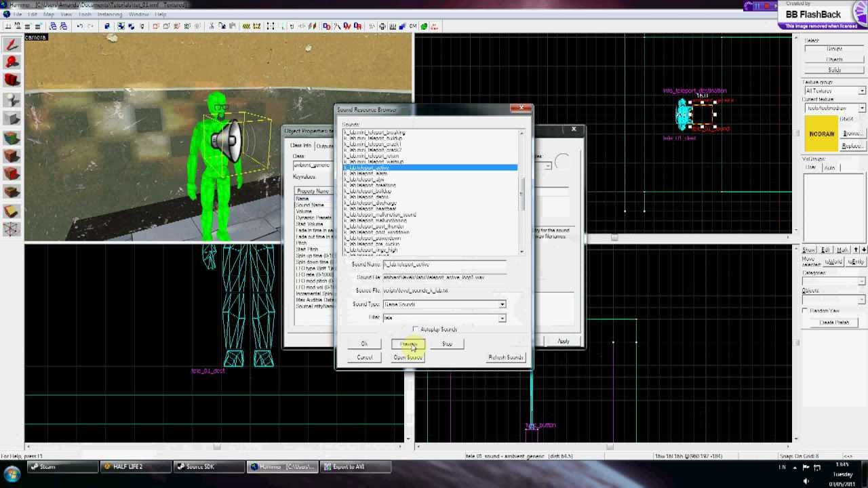The width and height of the screenshot is (868, 488).
Task: Open the Texture group dropdown
Action: click(862, 91)
